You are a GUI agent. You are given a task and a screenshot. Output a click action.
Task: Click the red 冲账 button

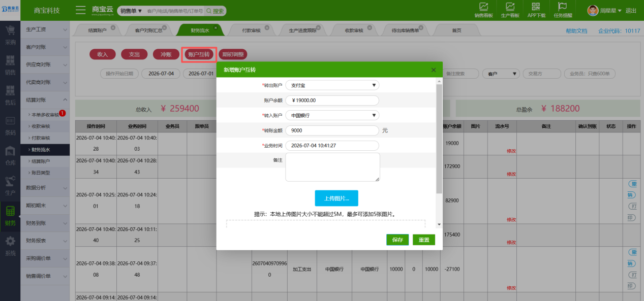pos(166,54)
